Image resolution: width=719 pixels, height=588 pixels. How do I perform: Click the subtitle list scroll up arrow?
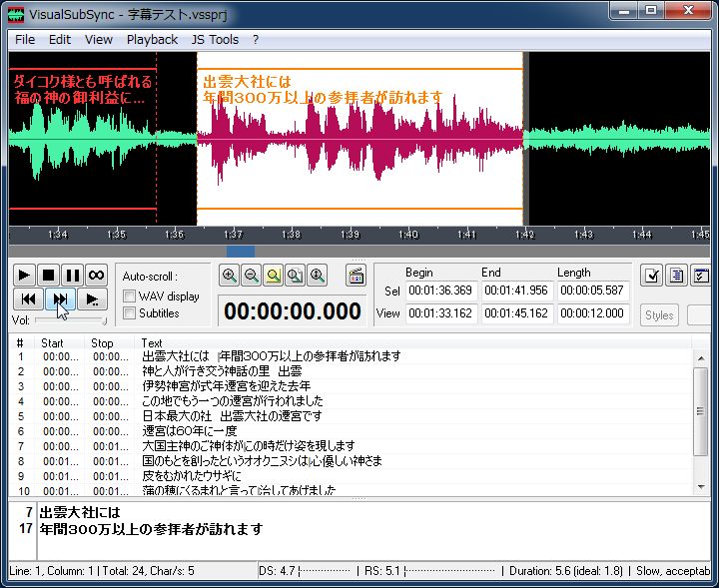pyautogui.click(x=701, y=358)
